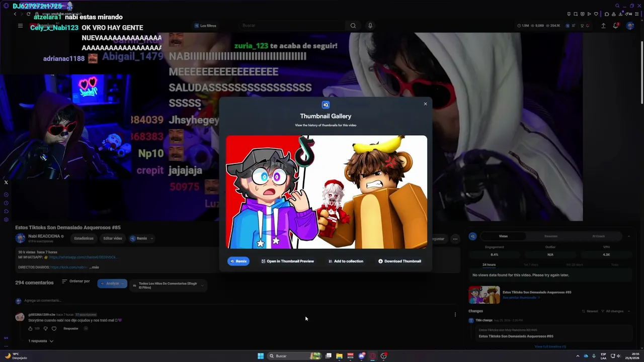Screen dimensions: 644x362
Task: Like the comment by @REGINA1289
Action: 30,329
